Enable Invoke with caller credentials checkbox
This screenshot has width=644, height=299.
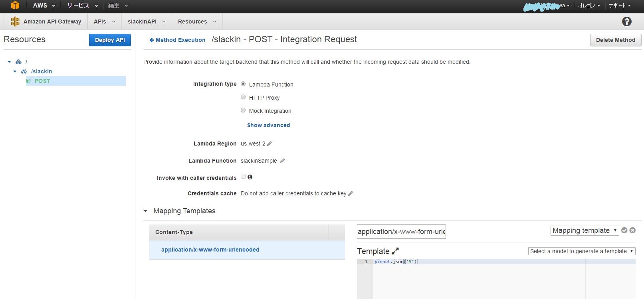tap(243, 177)
